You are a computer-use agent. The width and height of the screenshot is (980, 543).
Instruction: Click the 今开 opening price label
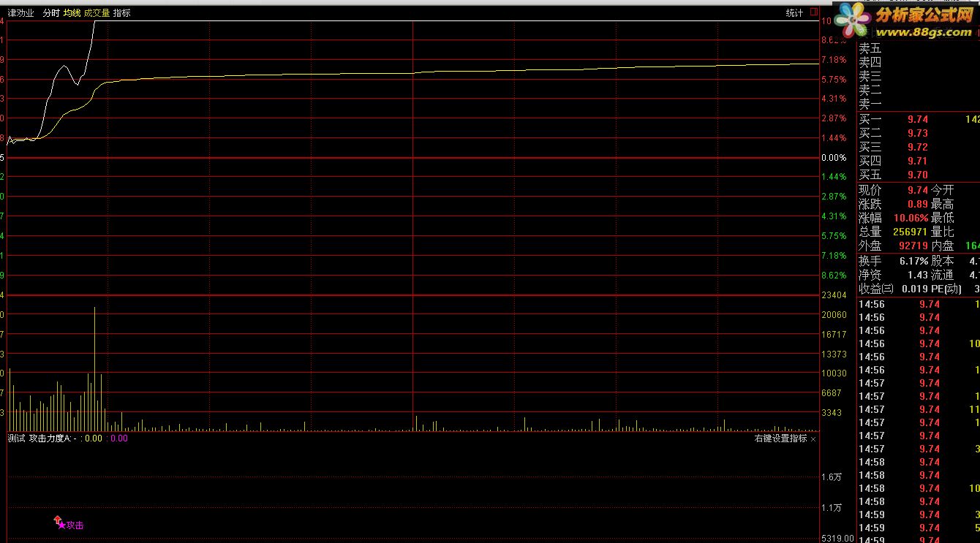coord(943,190)
